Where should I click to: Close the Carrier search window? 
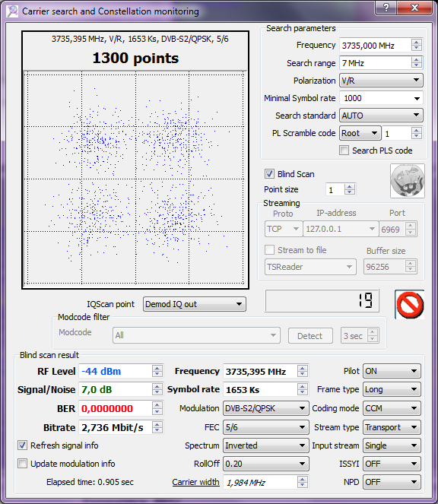(x=414, y=8)
